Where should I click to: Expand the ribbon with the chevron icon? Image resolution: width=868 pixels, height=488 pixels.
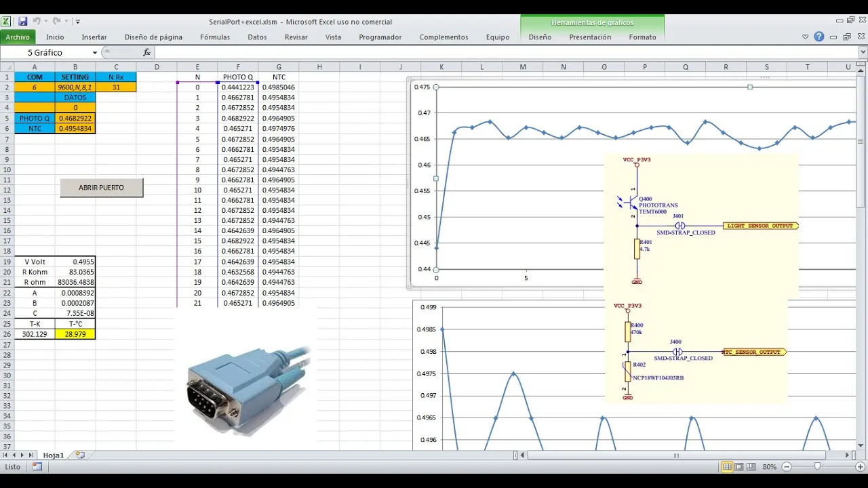[x=806, y=37]
